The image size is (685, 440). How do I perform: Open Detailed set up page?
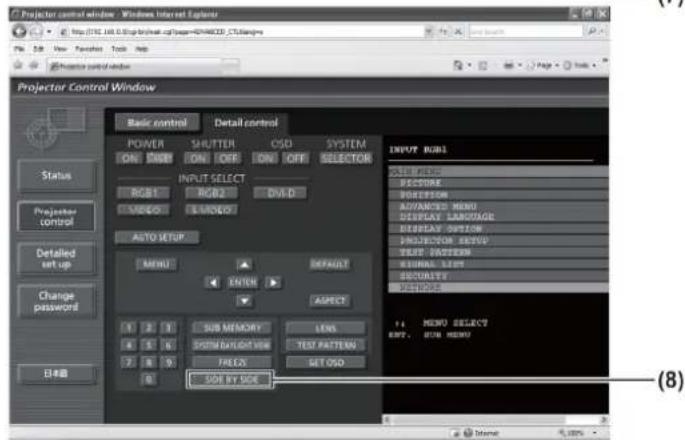[56, 259]
